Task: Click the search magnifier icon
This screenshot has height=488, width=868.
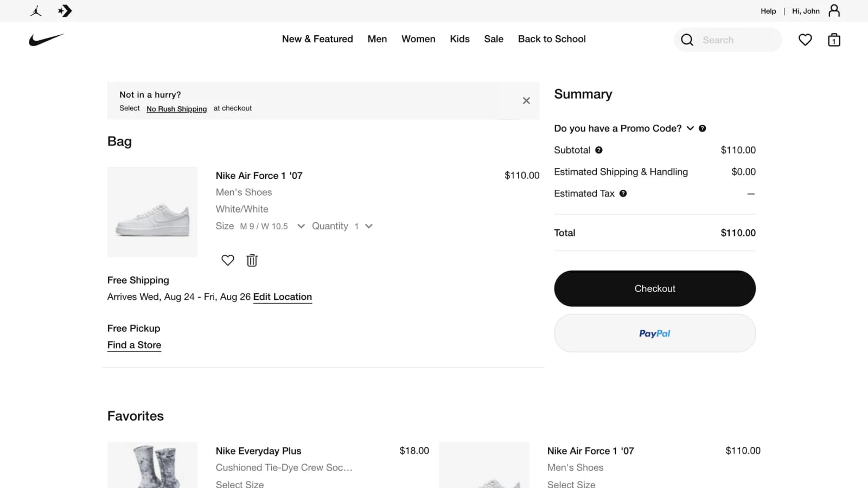Action: click(687, 40)
